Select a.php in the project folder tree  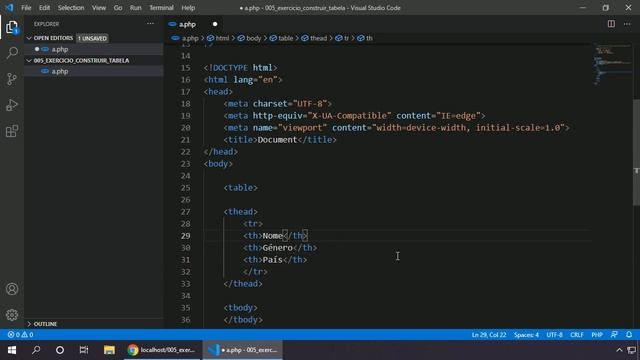[x=94, y=71]
